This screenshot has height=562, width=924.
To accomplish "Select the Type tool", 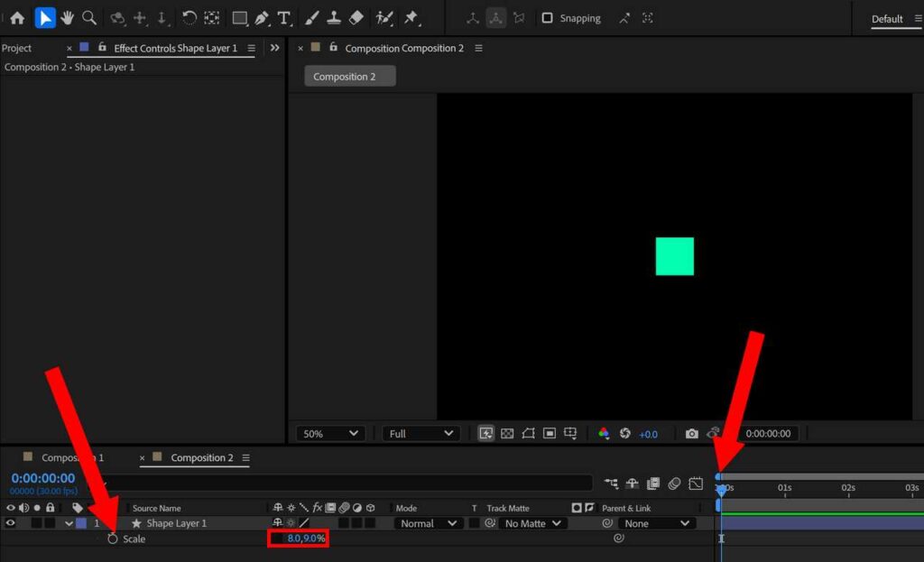I will point(284,18).
